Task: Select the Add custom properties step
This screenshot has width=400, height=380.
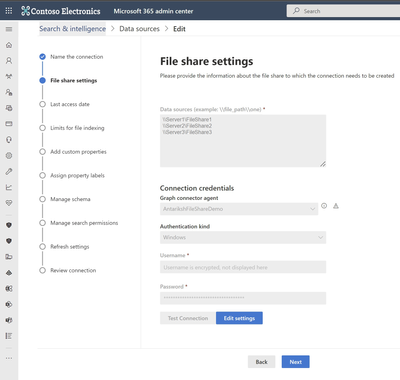Action: (x=73, y=152)
